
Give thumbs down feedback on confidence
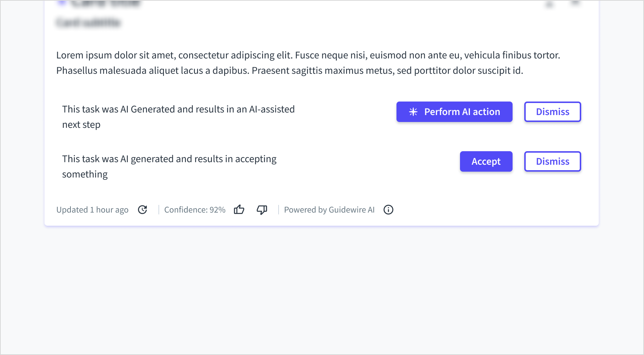click(x=262, y=210)
